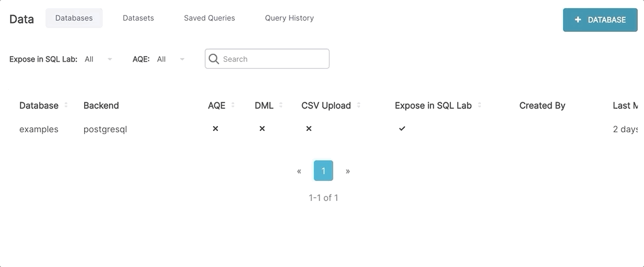Image resolution: width=644 pixels, height=267 pixels.
Task: Go to page 1
Action: pos(323,171)
